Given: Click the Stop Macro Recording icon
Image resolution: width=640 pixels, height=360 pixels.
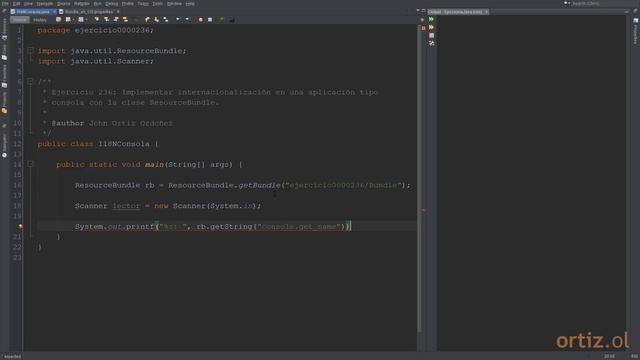Looking at the screenshot, I should [210, 20].
